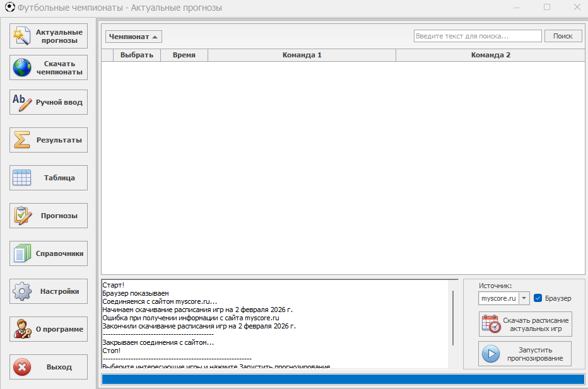Click log line 'Ошибка при получении информации с сайта myscore.ru'

point(191,318)
